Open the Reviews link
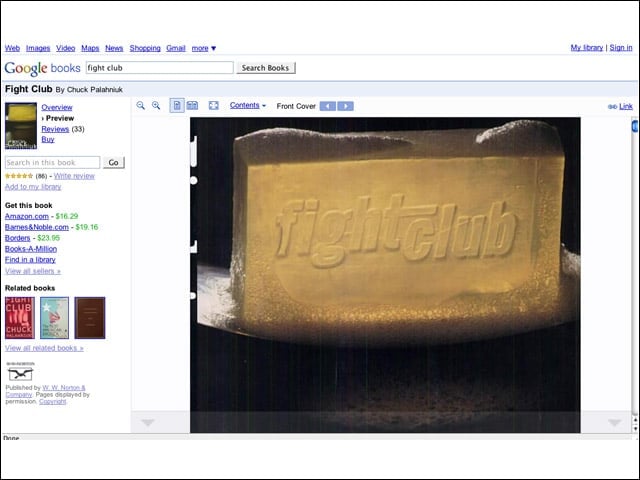Screen dimensions: 640x480 55,129
